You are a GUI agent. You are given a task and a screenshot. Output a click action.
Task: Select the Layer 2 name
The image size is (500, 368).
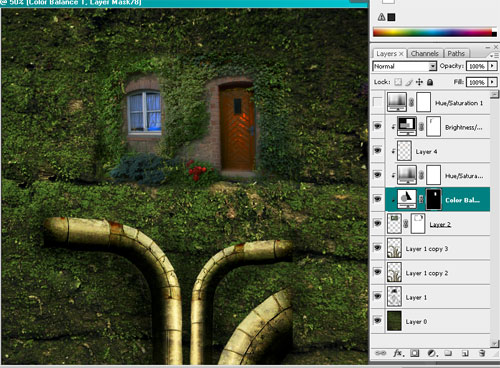440,225
